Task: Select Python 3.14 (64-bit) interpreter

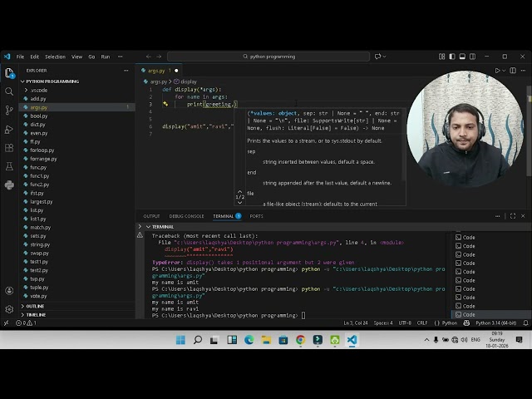Action: pos(495,323)
